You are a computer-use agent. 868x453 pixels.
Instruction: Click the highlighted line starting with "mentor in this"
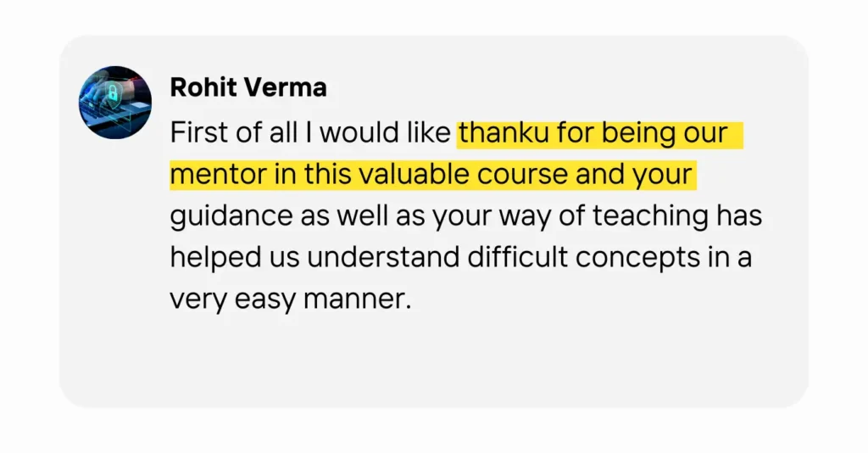[432, 176]
